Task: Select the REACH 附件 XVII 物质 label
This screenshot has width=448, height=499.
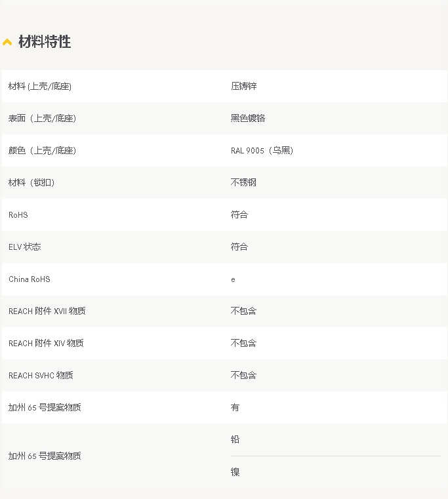Action: [47, 311]
